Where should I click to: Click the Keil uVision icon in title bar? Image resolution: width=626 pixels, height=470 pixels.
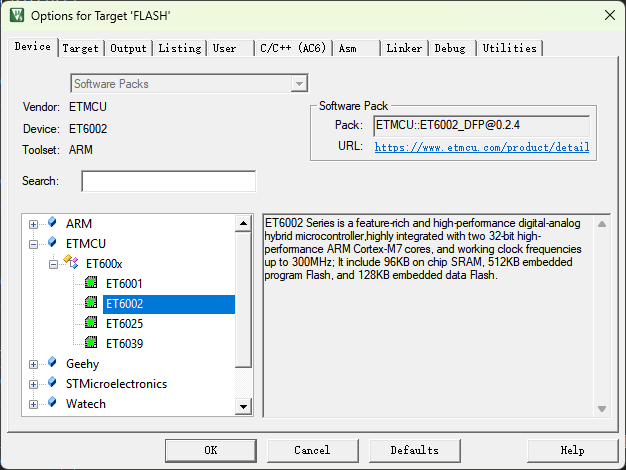tap(17, 15)
